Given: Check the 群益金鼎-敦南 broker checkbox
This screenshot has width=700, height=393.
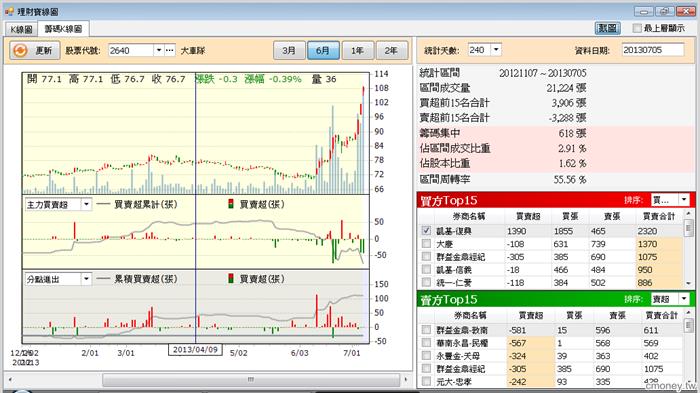Looking at the screenshot, I should (x=426, y=330).
